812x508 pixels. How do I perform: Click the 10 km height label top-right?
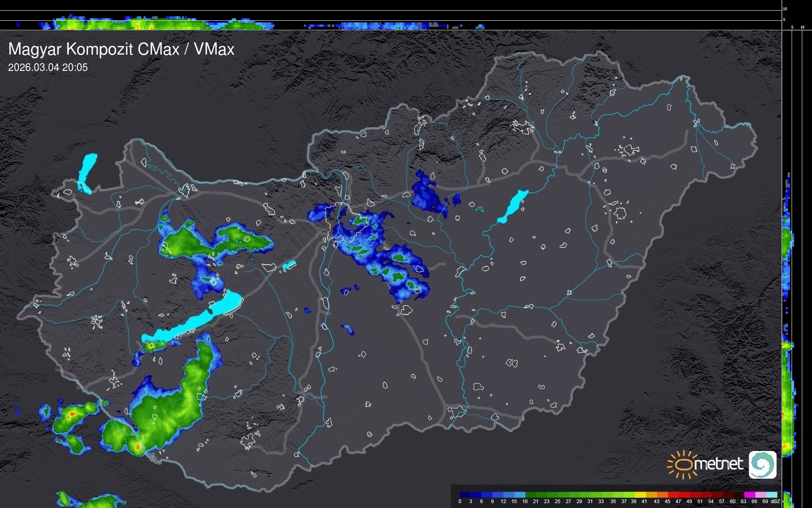tap(785, 9)
